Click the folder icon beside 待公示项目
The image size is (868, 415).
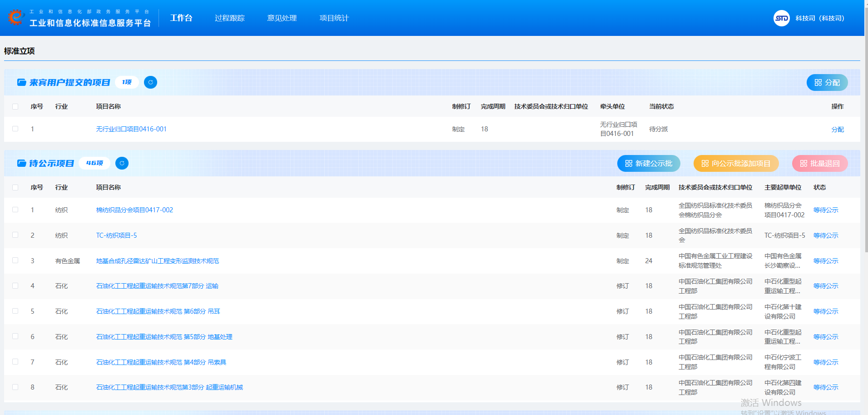pos(21,163)
